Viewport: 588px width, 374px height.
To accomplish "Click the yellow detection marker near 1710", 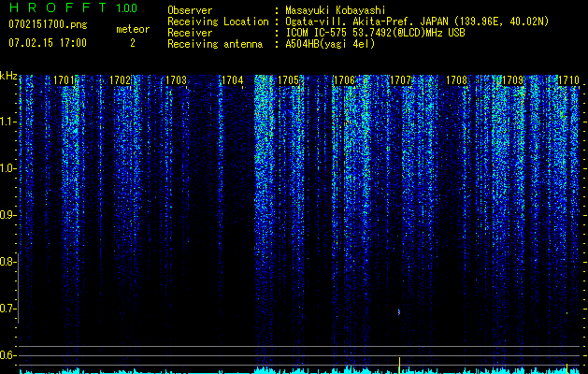I will click(566, 367).
